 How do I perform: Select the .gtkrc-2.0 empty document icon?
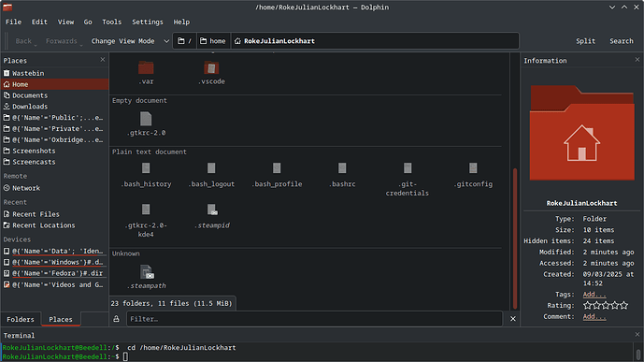146,119
